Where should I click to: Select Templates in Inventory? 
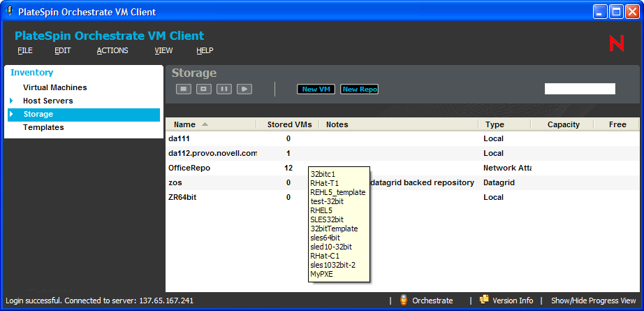click(x=43, y=127)
